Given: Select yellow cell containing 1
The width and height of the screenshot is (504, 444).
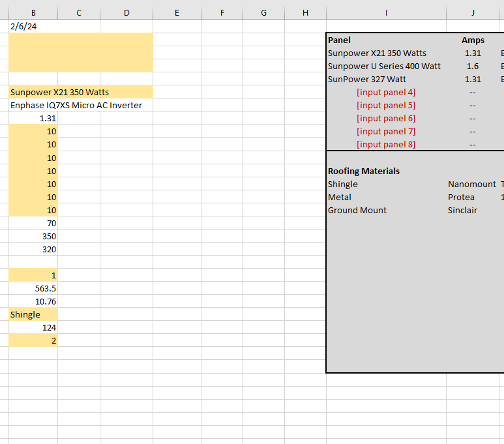Looking at the screenshot, I should pos(33,276).
